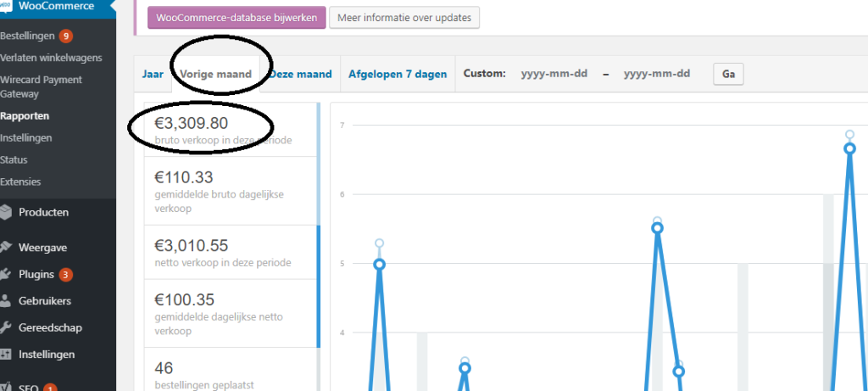This screenshot has width=868, height=391.
Task: Click the €100.35 gemiddelde netto legend item
Action: point(232,314)
